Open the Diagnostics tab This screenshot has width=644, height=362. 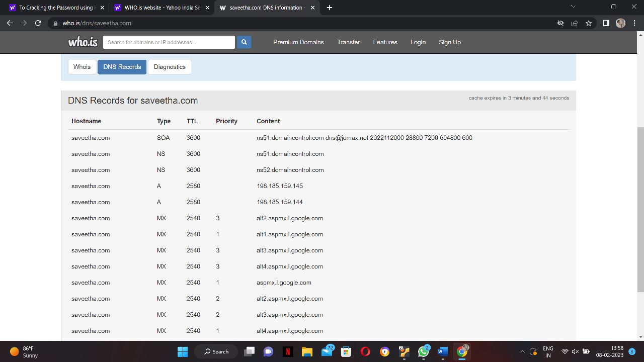(x=170, y=66)
